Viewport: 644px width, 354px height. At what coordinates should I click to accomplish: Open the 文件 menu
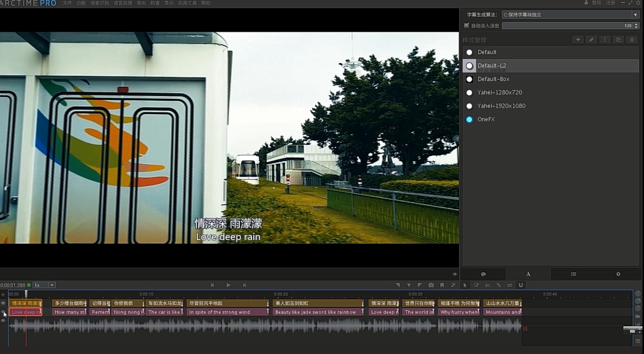67,3
